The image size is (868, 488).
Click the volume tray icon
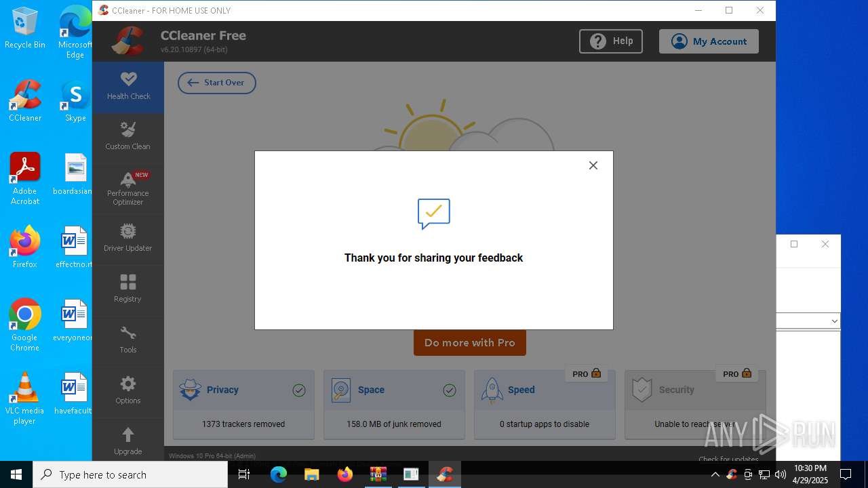pos(781,474)
